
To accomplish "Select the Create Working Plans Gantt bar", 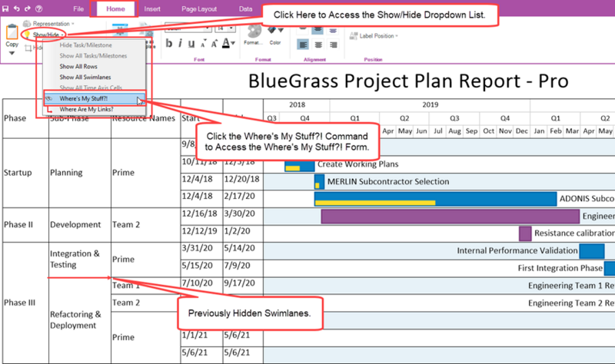I will 300,166.
